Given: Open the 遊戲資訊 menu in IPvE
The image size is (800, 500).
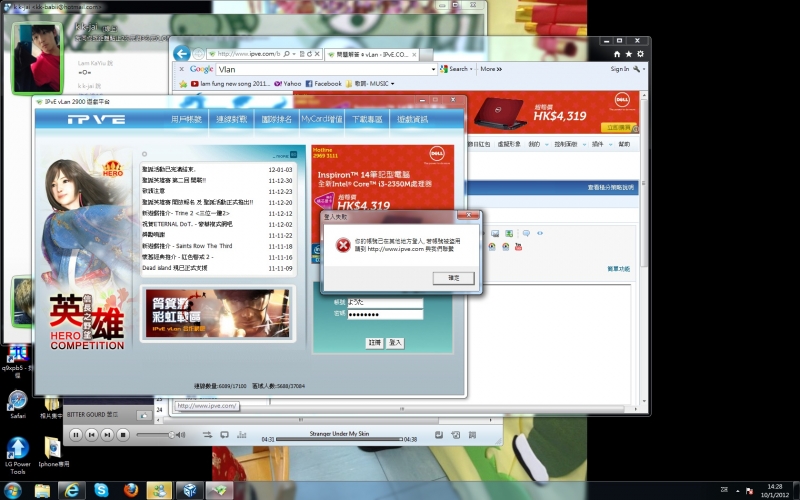Looking at the screenshot, I should coord(412,119).
